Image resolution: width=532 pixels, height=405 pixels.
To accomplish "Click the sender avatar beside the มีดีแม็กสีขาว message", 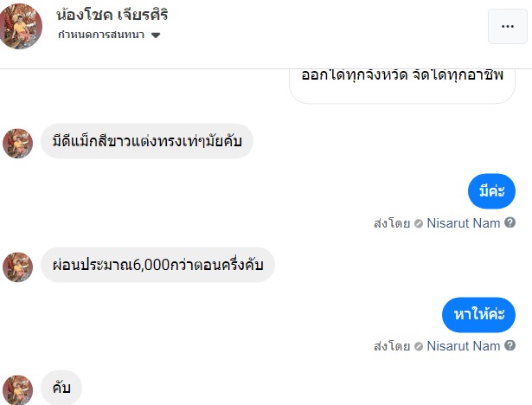I will [18, 144].
